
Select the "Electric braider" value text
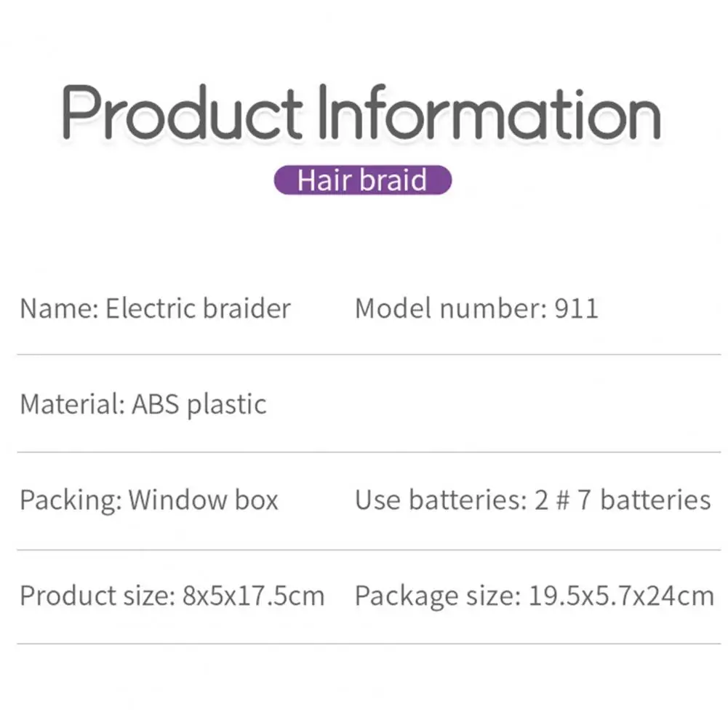click(x=198, y=308)
